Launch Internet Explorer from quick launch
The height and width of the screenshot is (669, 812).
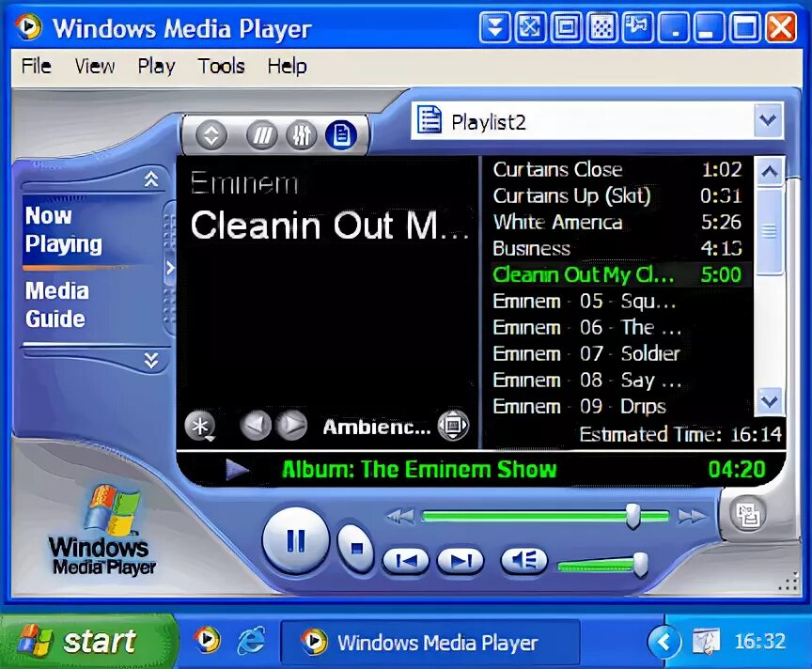(x=252, y=641)
